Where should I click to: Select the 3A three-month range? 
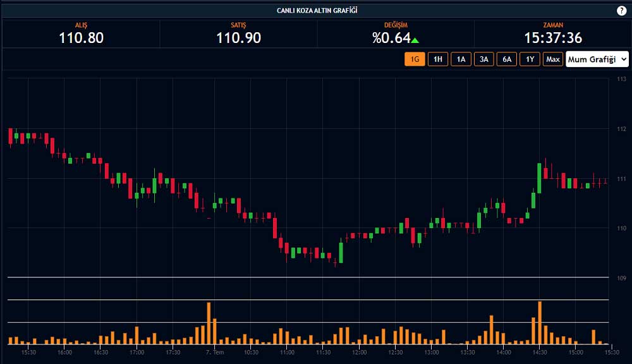(483, 59)
